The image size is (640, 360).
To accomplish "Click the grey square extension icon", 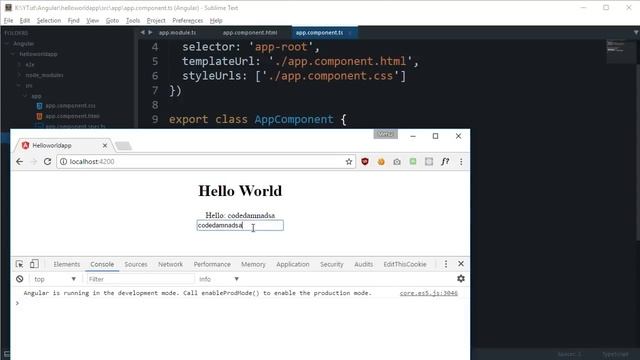I will pos(429,162).
